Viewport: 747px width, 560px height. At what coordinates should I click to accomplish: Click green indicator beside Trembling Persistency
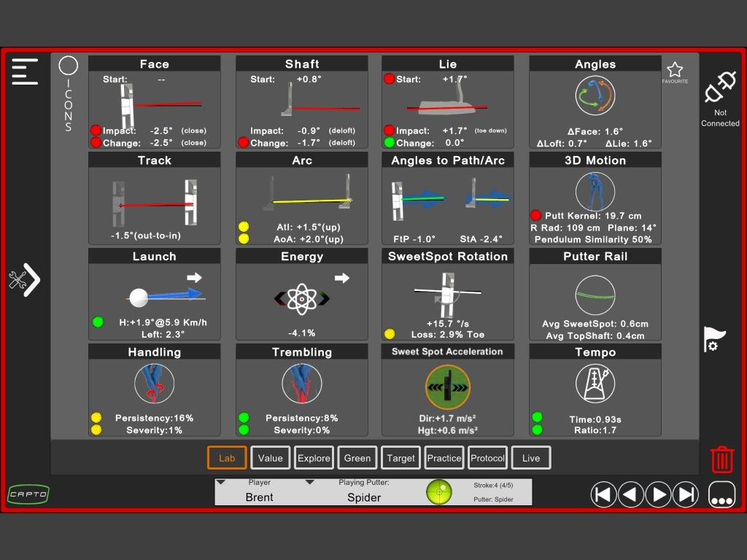[x=244, y=418]
